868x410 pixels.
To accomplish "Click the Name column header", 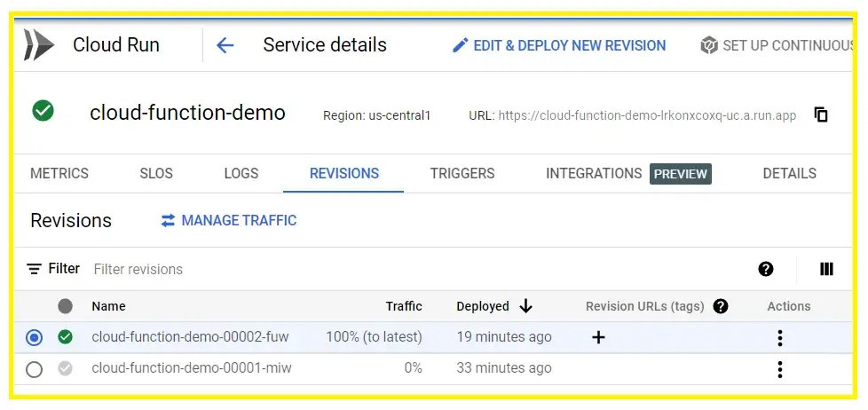I will [x=108, y=306].
